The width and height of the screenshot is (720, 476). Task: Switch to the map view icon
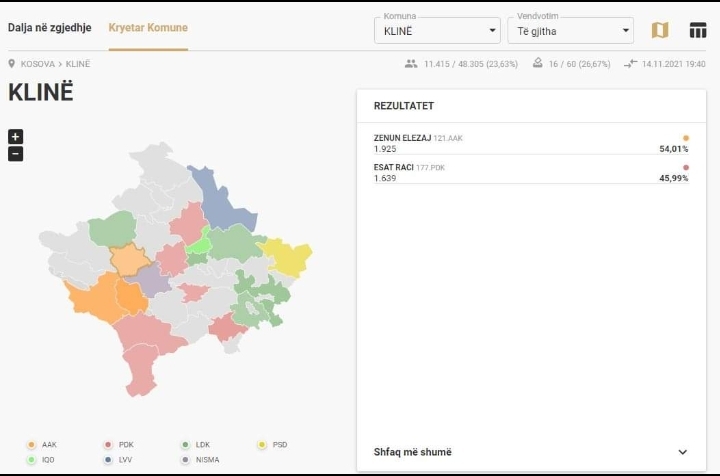[660, 31]
